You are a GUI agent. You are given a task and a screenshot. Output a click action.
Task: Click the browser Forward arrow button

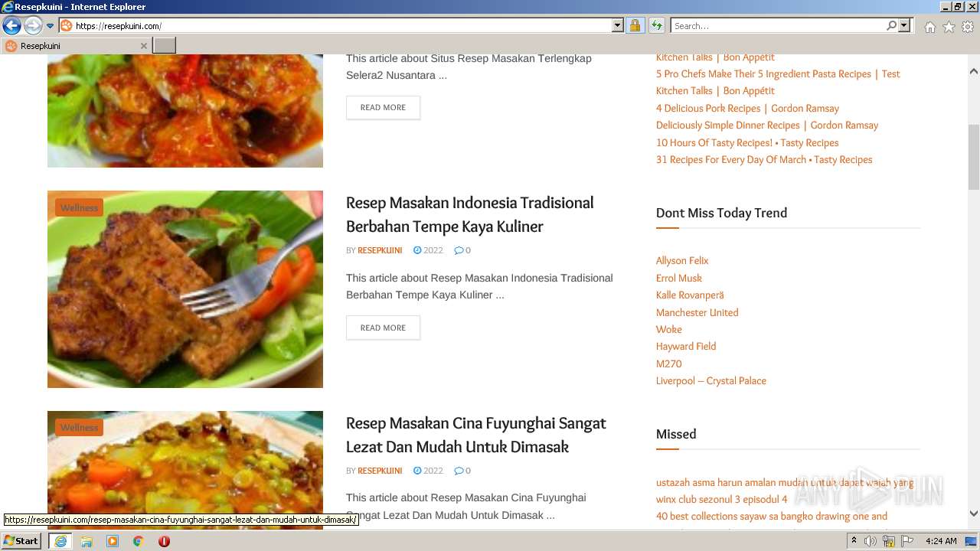click(33, 26)
